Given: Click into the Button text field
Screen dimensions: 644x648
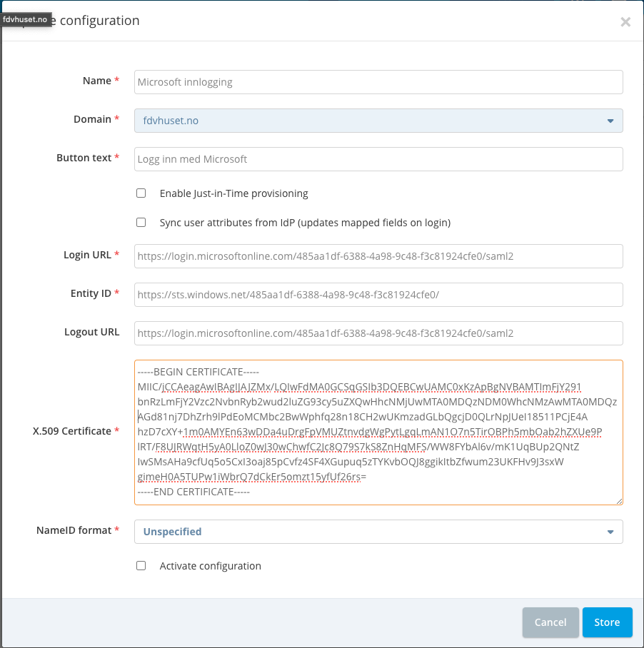Looking at the screenshot, I should [x=378, y=159].
